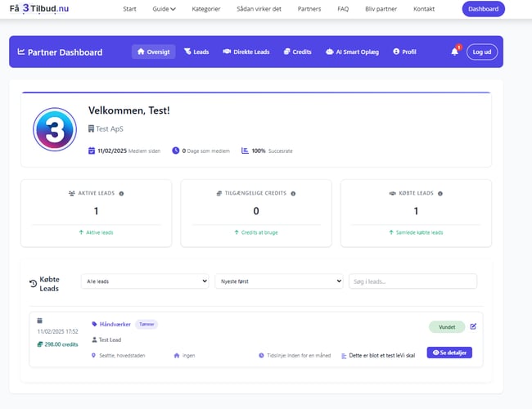Click the clock icon beside Tidslinje

pos(261,355)
